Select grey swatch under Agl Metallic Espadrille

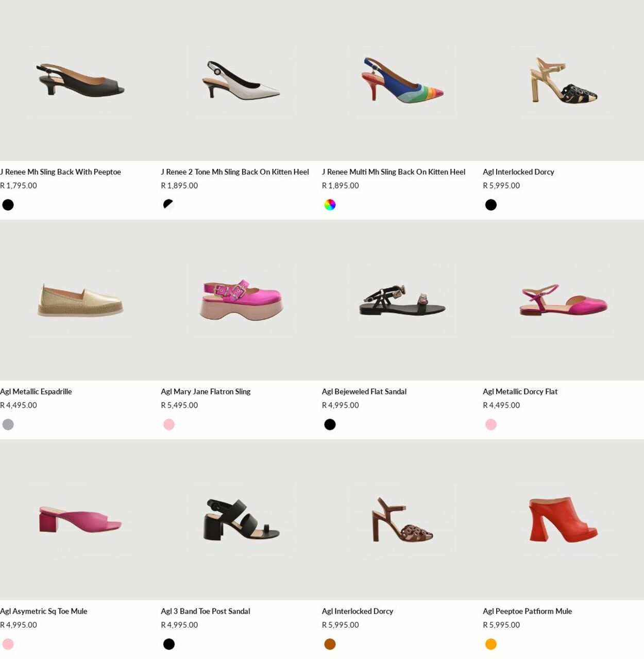(8, 425)
